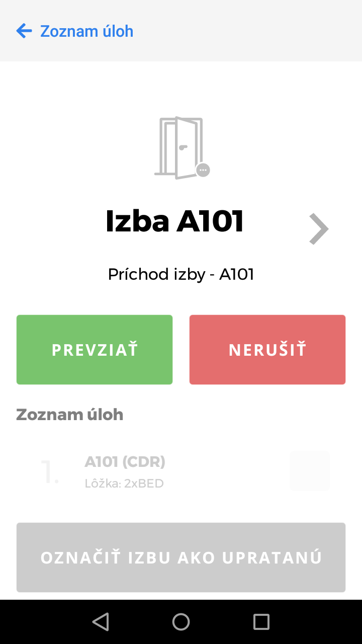Open Android recent apps square icon

click(x=261, y=622)
